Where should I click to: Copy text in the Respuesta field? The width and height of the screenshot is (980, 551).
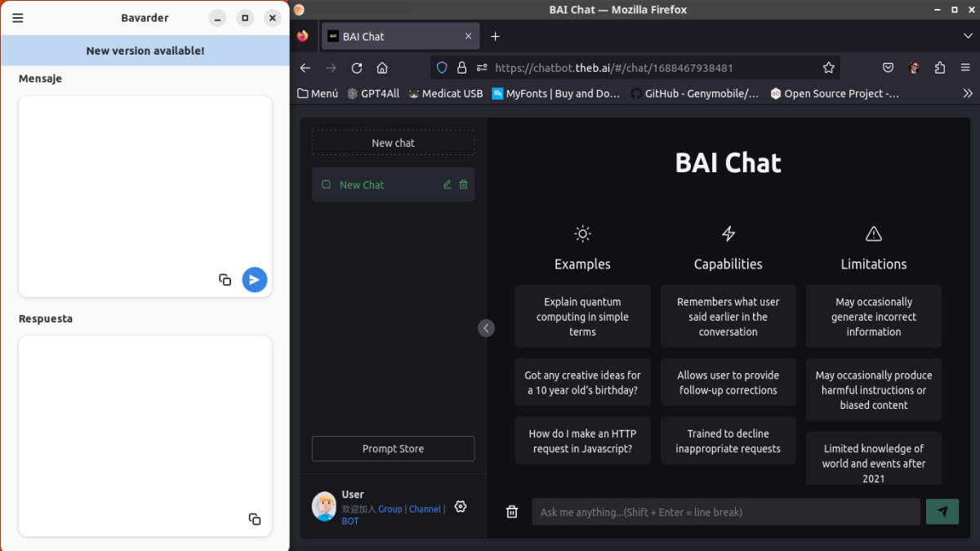click(x=254, y=519)
